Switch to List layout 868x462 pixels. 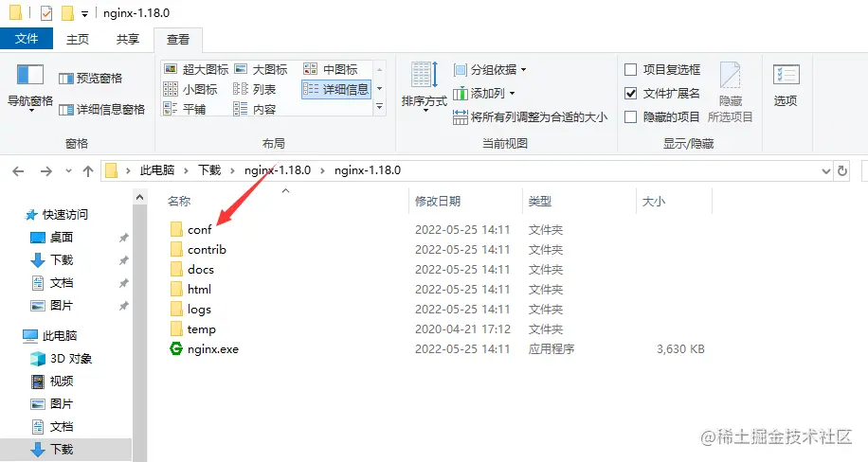pos(255,89)
